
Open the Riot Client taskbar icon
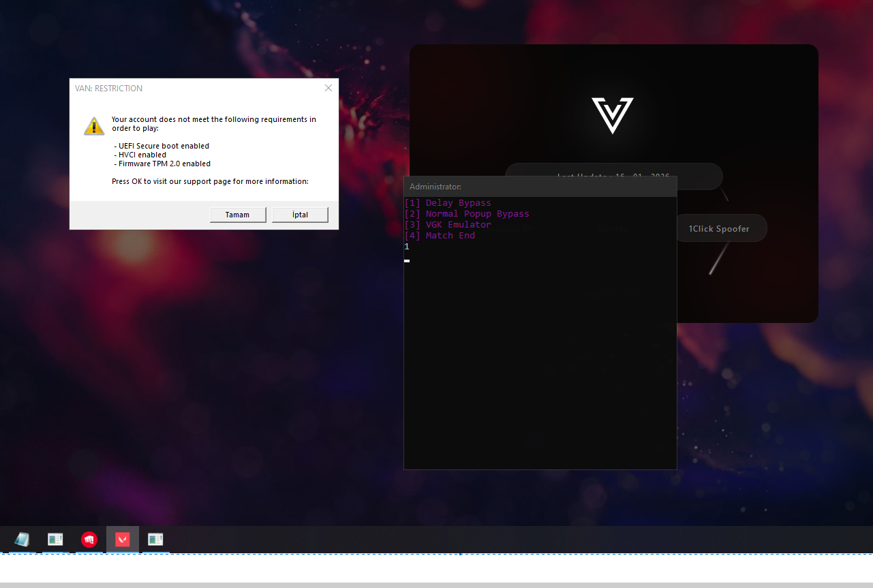click(x=89, y=540)
